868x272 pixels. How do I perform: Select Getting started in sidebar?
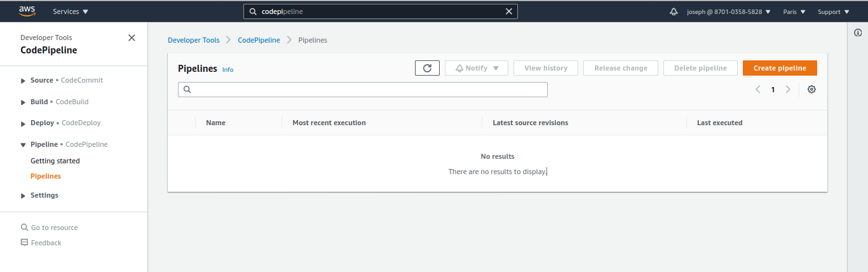pyautogui.click(x=55, y=161)
